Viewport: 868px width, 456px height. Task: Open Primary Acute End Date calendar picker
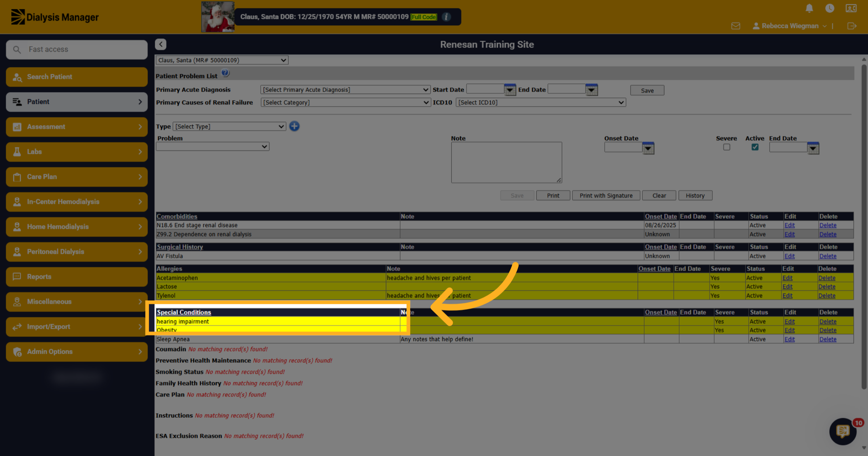click(592, 90)
